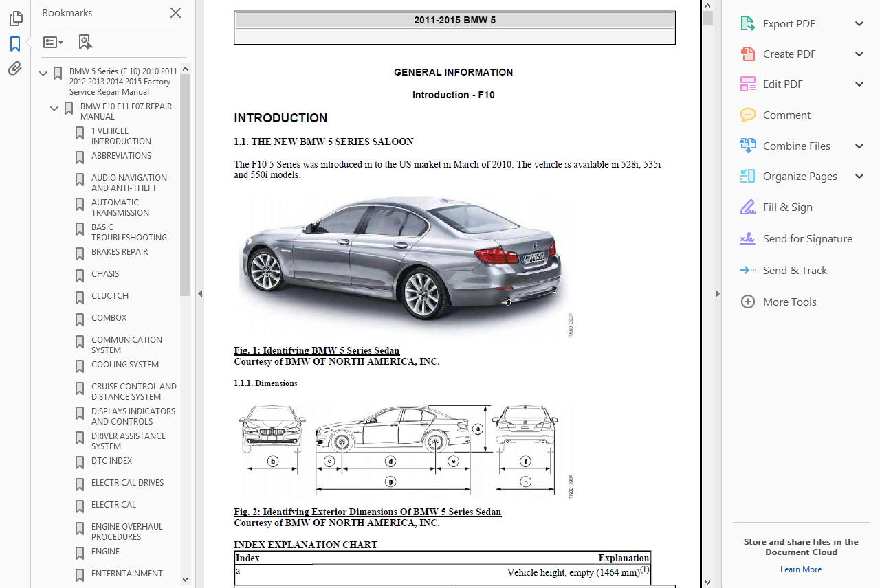Viewport: 880px width, 588px height.
Task: Close the Bookmarks panel
Action: pyautogui.click(x=175, y=13)
